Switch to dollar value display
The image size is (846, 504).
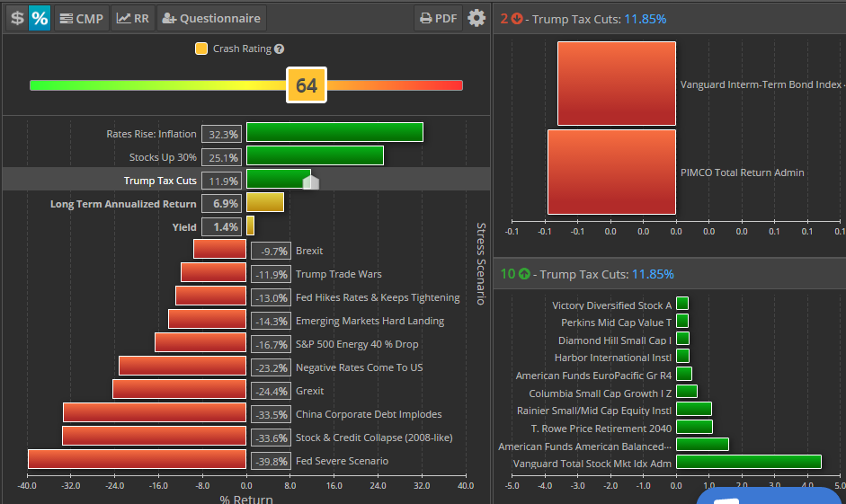coord(16,18)
